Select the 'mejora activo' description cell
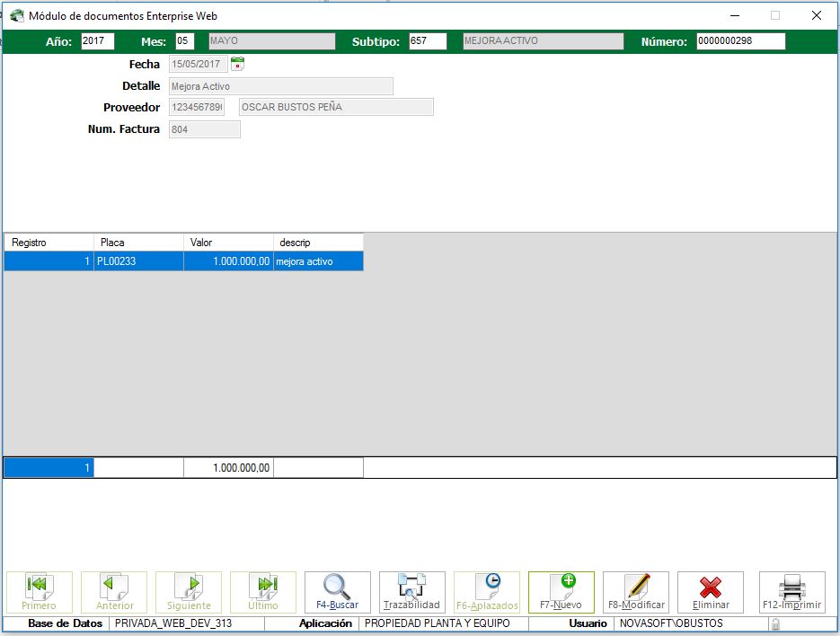The height and width of the screenshot is (636, 840). point(318,261)
